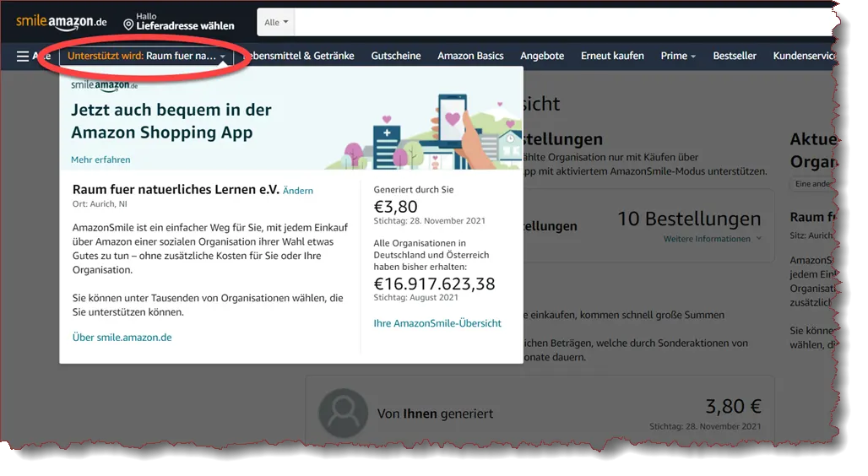This screenshot has height=476, width=868.
Task: Click the 'Eine ande...' button on the right panel
Action: click(813, 184)
